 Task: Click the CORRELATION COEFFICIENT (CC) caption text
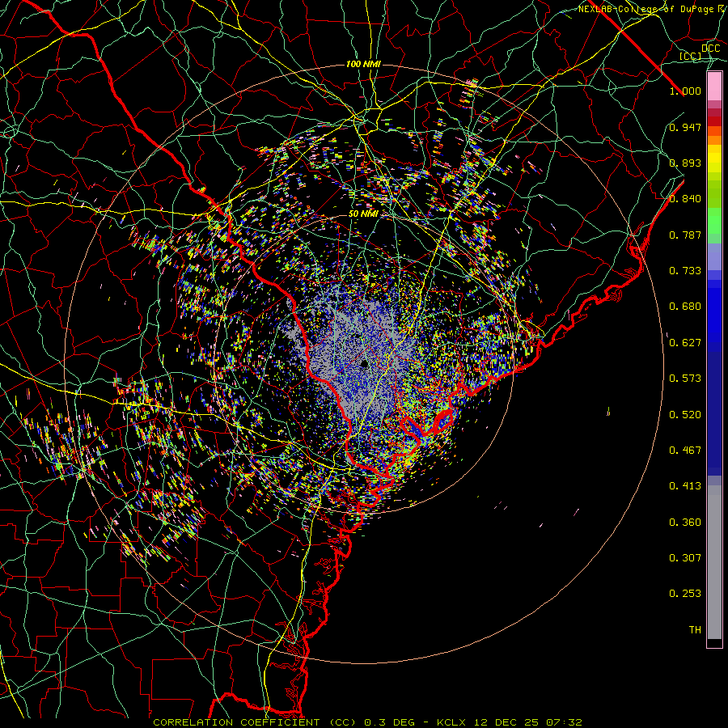(x=255, y=722)
